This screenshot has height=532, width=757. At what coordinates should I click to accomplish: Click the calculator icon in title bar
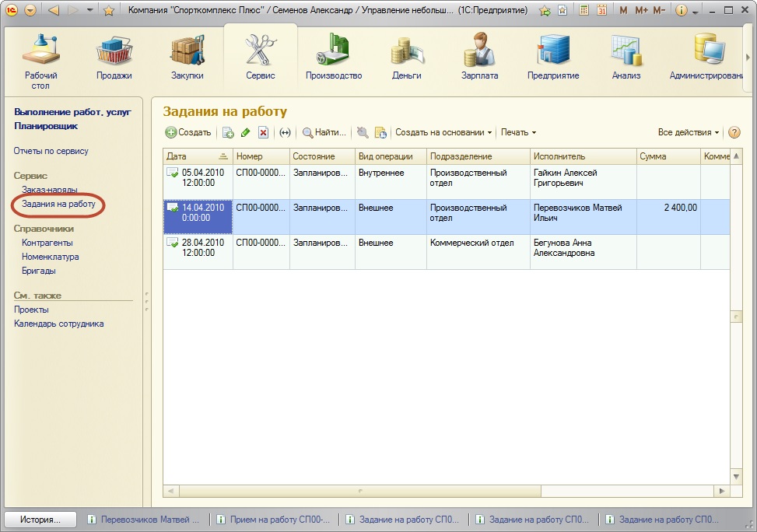(x=584, y=11)
